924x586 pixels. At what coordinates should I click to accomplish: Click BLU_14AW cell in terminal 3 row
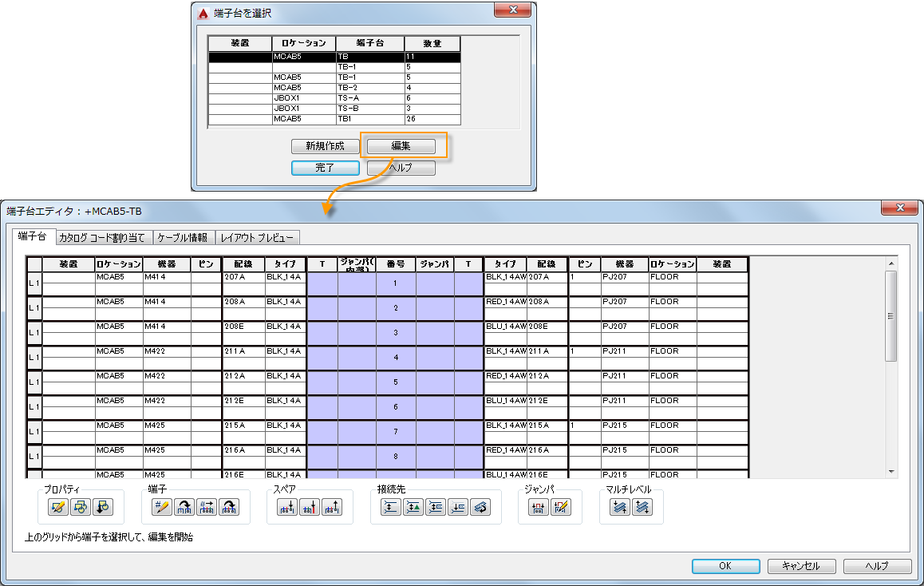pos(506,327)
